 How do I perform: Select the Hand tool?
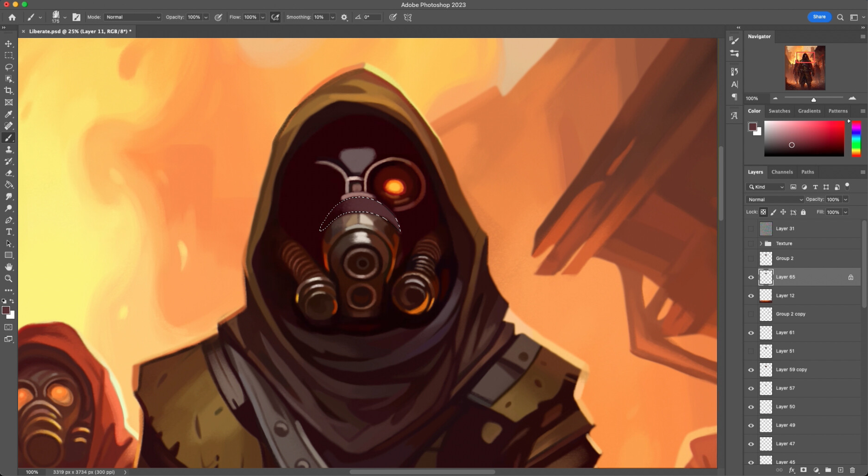coord(8,267)
